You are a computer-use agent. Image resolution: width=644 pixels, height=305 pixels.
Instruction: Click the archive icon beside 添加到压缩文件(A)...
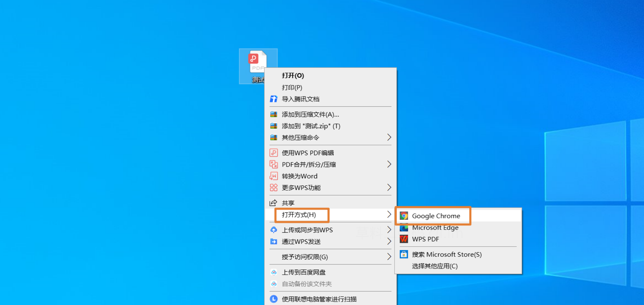tap(273, 114)
